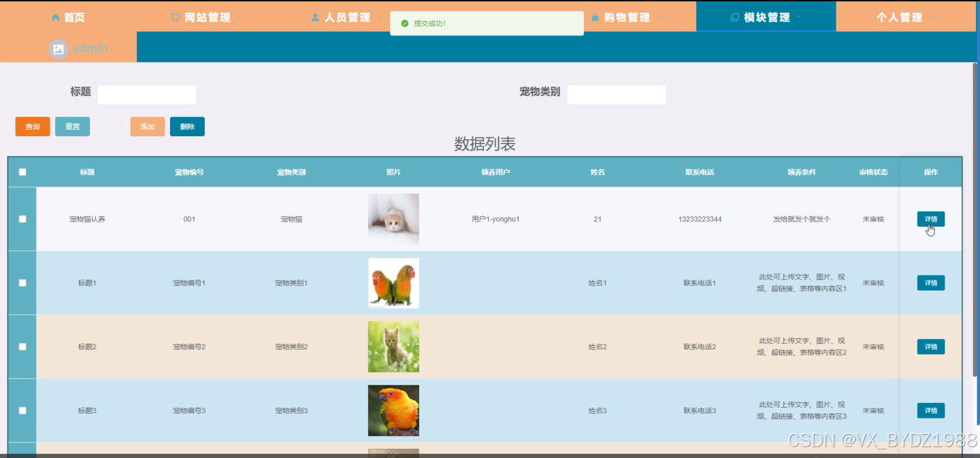Click the admin avatar image icon

[x=59, y=49]
